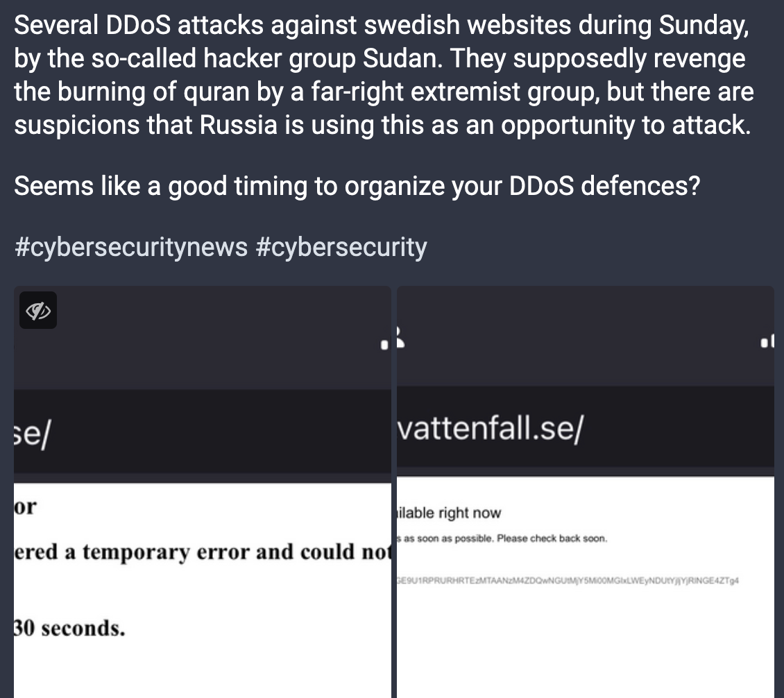Click the "Several DDoS attacks" paragraph
Image resolution: width=784 pixels, height=698 pixels.
[384, 75]
